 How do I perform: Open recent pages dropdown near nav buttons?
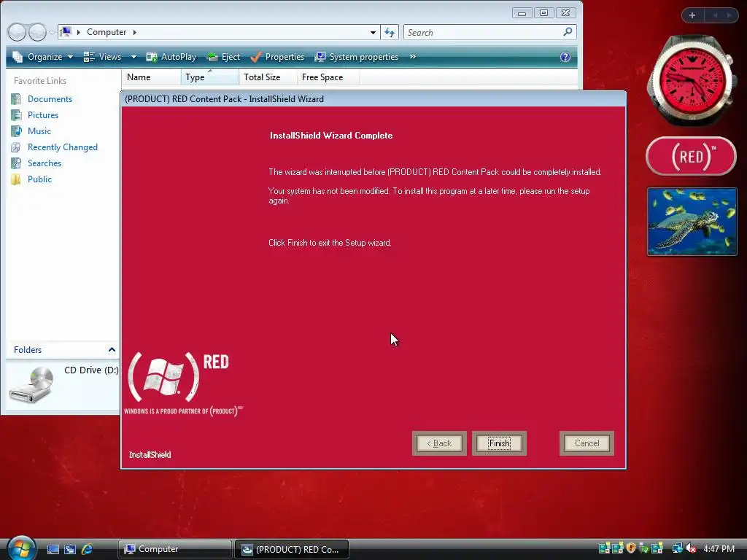click(x=53, y=32)
